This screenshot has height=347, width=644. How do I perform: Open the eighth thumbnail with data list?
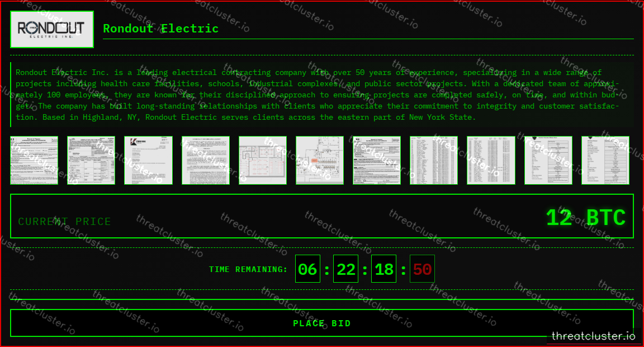point(434,160)
